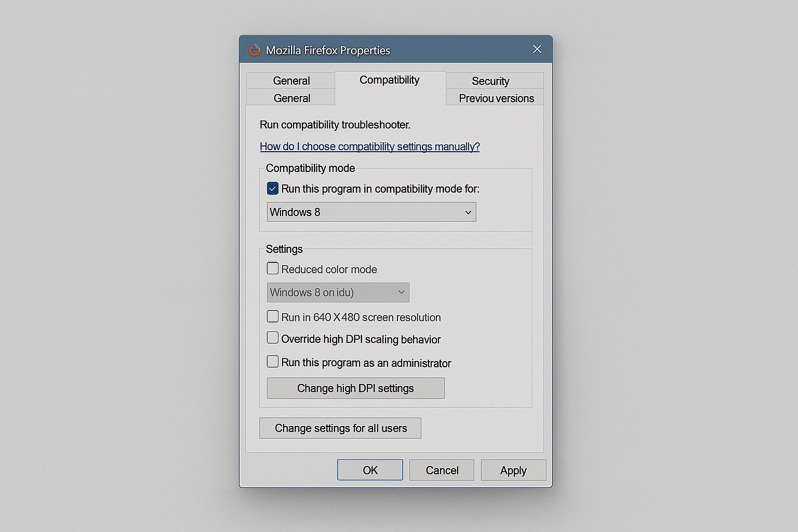Viewport: 798px width, 532px height.
Task: Click the Firefox icon in title bar
Action: pos(255,50)
